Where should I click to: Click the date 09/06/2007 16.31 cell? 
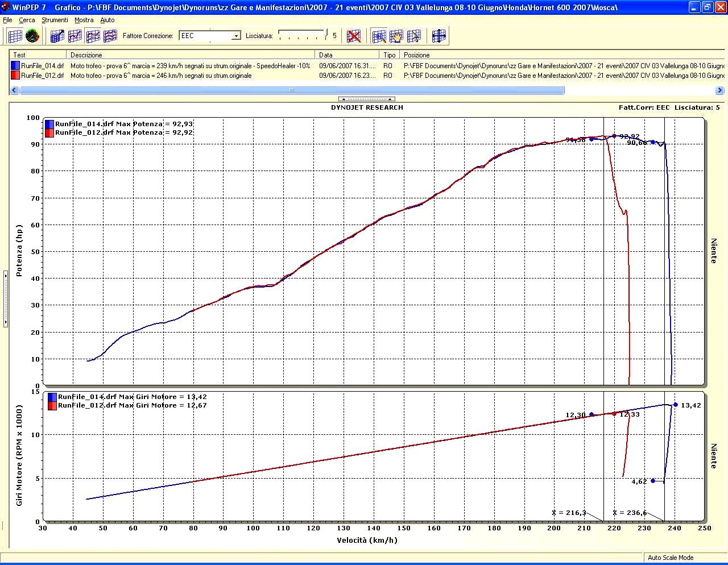click(348, 66)
